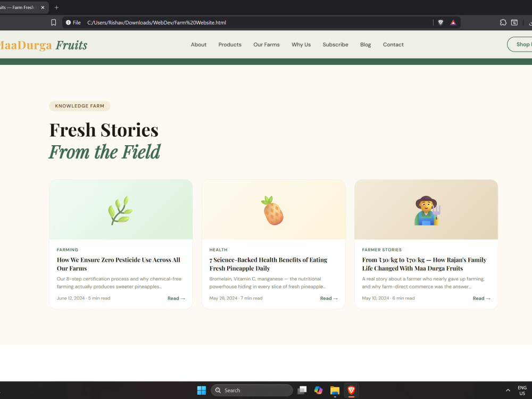This screenshot has width=532, height=399.
Task: Go to About in site navigation
Action: (x=198, y=45)
